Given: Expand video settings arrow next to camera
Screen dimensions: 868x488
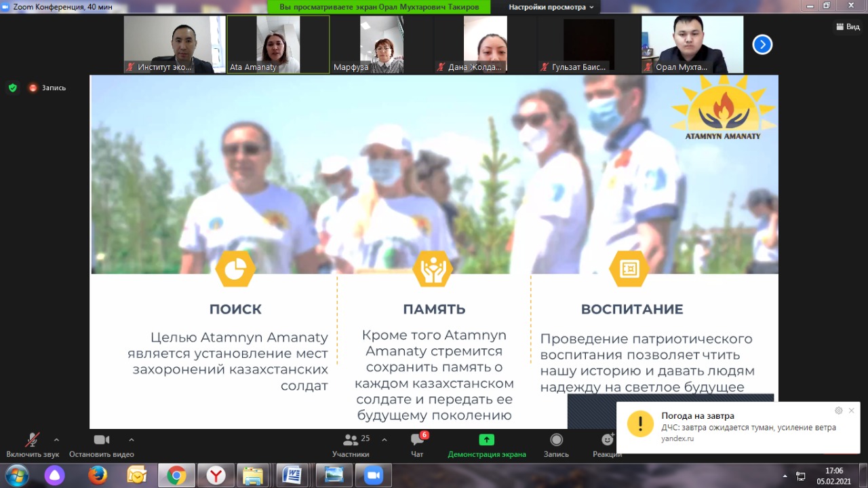Looking at the screenshot, I should pyautogui.click(x=132, y=440).
